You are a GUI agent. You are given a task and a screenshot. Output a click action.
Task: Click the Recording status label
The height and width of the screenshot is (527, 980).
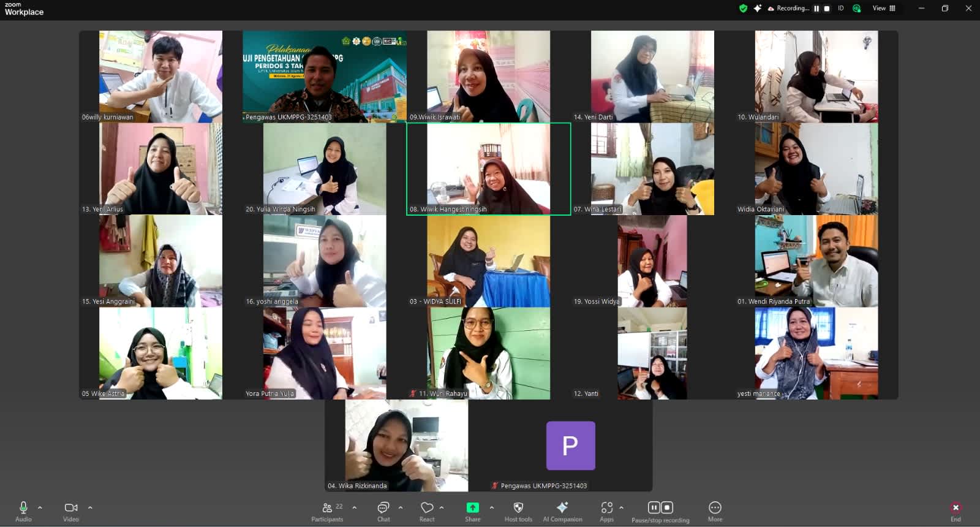point(793,8)
